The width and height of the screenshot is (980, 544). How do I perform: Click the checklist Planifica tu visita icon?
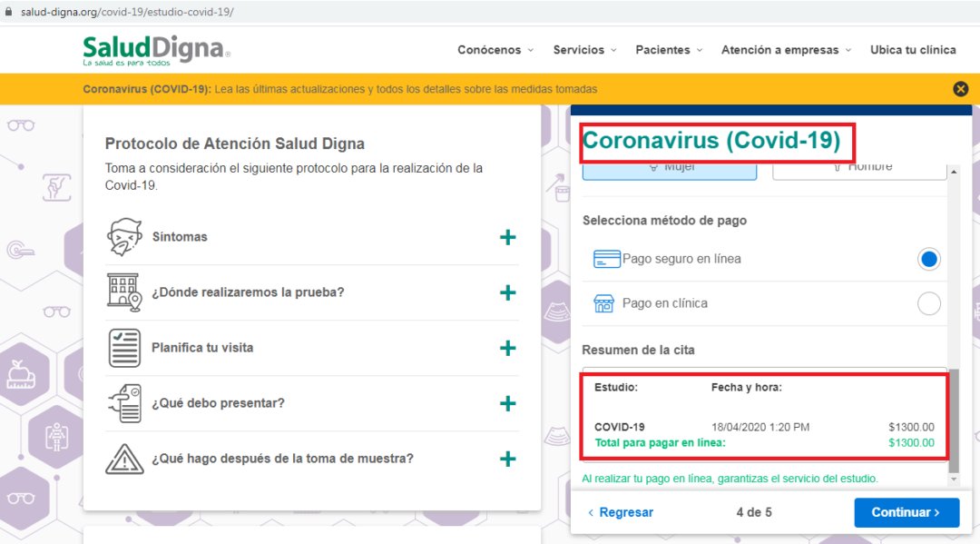pyautogui.click(x=124, y=348)
